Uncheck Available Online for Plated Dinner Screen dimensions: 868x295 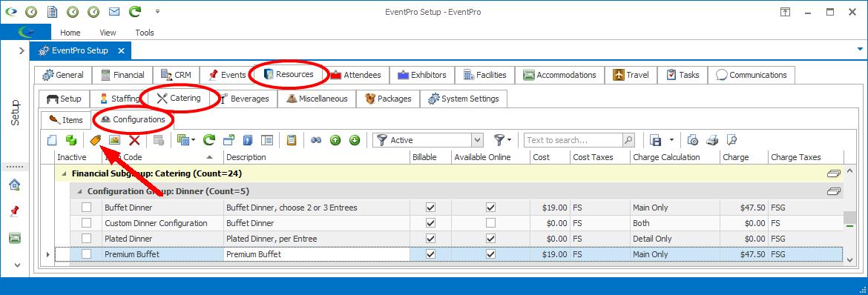490,239
